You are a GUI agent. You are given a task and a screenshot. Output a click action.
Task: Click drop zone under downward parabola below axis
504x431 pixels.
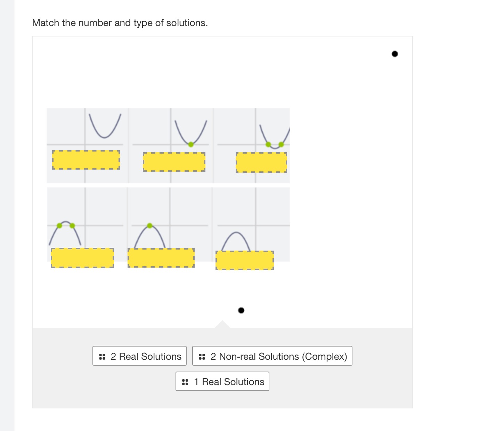(x=245, y=260)
